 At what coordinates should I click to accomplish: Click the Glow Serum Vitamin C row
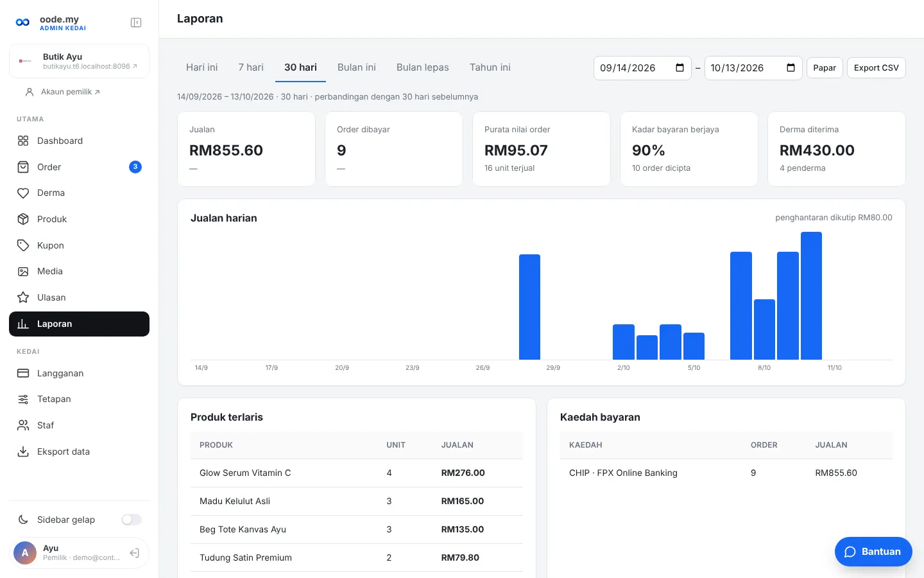coord(357,473)
